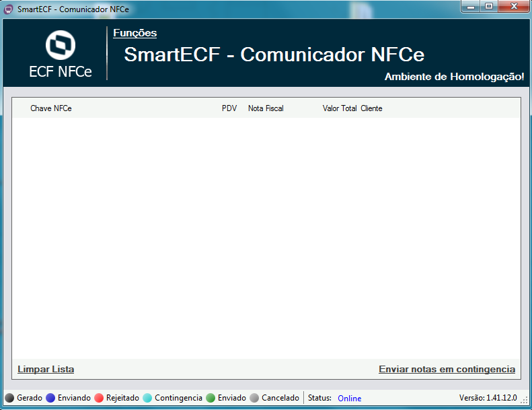Screen dimensions: 532x410
Task: Maximize the SmartECF window
Action: pos(488,6)
